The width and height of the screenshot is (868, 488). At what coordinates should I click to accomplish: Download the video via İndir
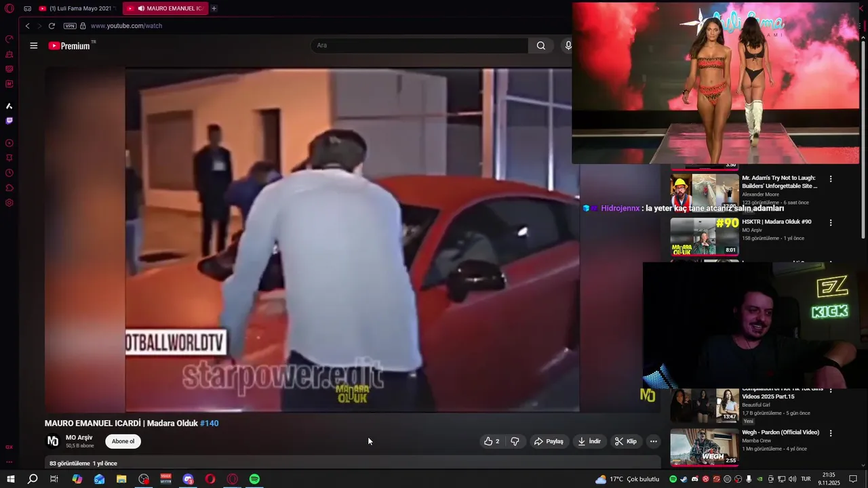(x=589, y=441)
